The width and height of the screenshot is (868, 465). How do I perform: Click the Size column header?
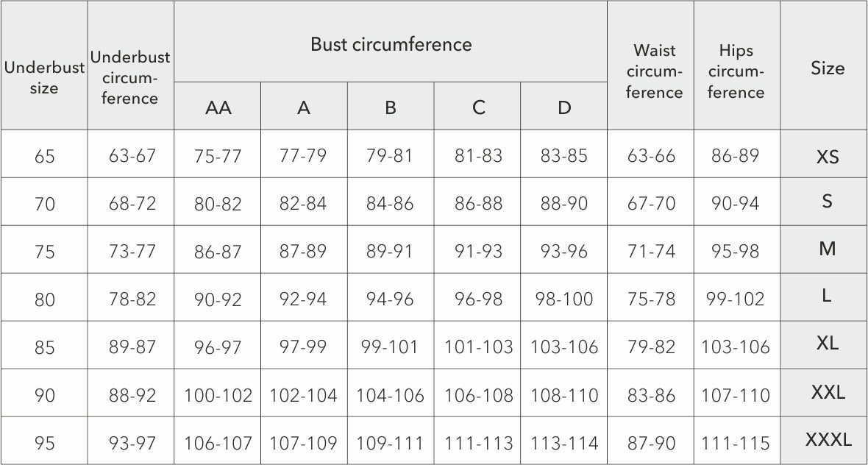tap(827, 68)
